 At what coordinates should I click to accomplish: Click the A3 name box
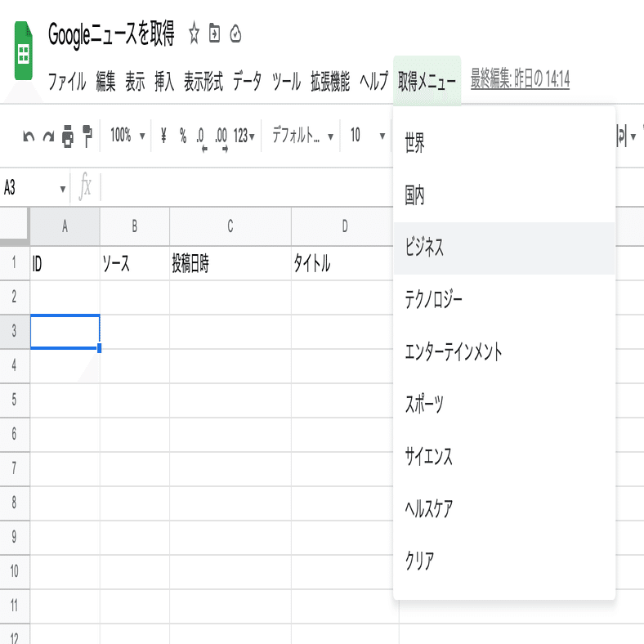coord(29,188)
